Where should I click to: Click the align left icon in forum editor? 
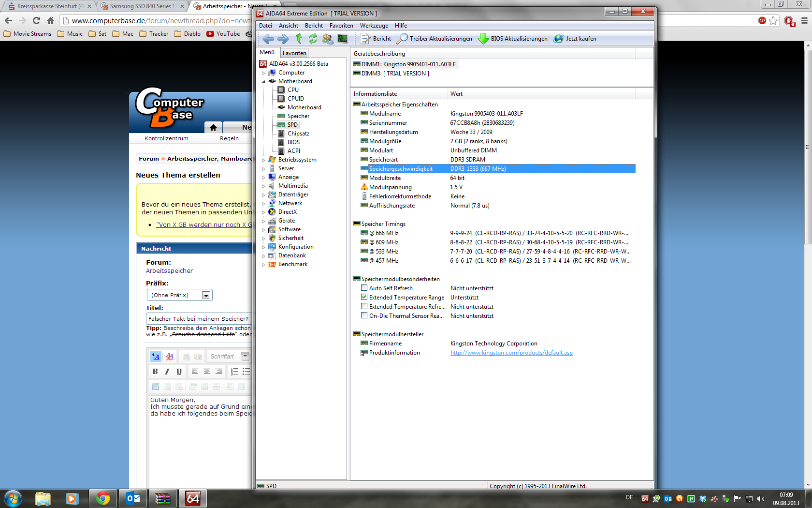(x=195, y=372)
